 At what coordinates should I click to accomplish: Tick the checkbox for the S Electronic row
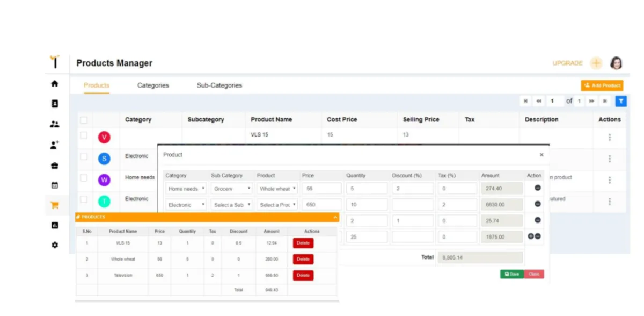pos(84,156)
